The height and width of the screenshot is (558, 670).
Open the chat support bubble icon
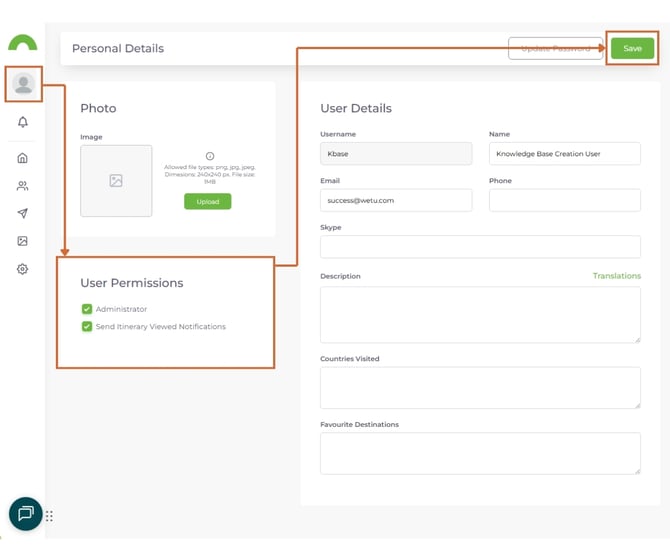click(x=26, y=514)
